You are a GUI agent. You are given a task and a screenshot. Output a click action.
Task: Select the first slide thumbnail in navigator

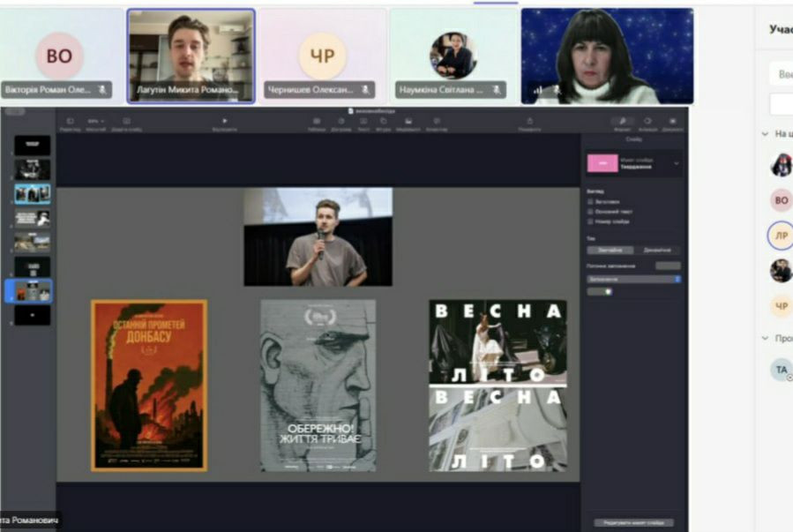[x=32, y=146]
